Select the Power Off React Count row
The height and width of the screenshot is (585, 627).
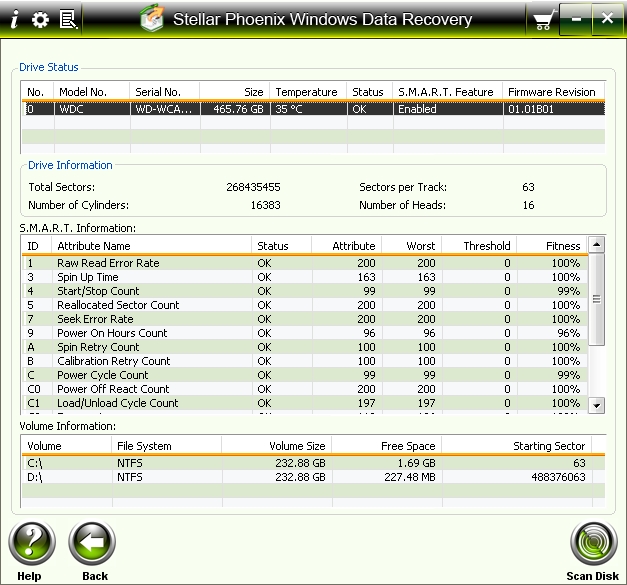tap(305, 389)
